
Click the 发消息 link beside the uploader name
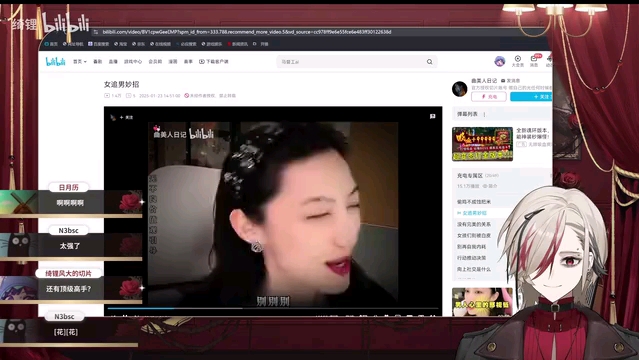(510, 81)
